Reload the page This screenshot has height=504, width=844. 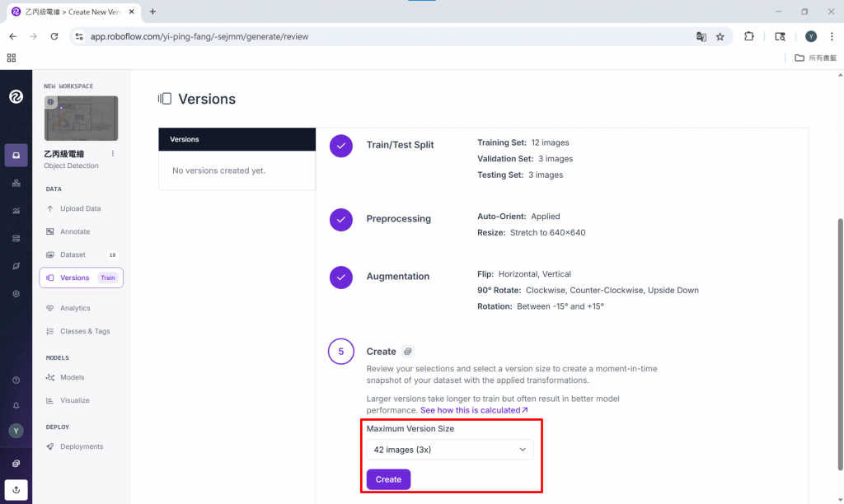point(54,36)
